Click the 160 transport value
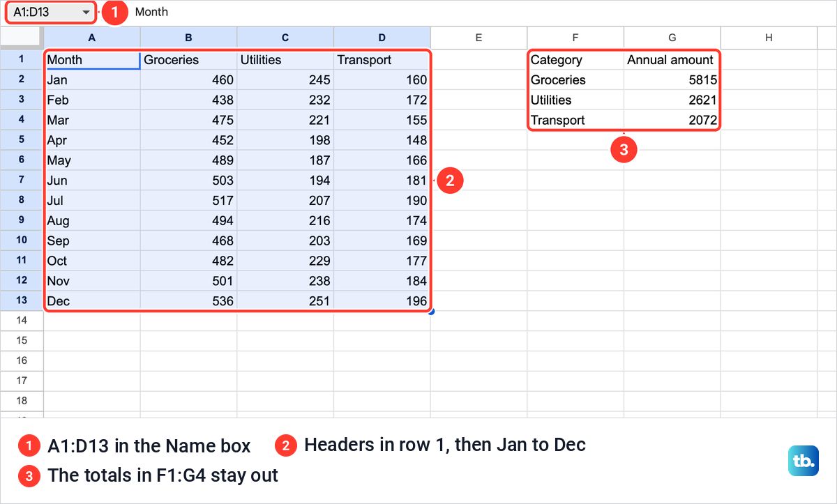 pos(382,80)
